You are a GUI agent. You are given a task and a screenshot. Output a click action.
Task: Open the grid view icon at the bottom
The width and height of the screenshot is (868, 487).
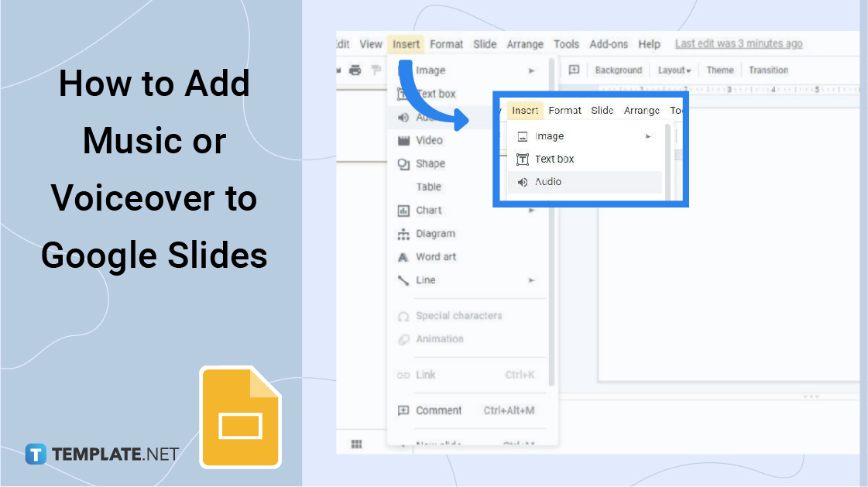[x=356, y=444]
